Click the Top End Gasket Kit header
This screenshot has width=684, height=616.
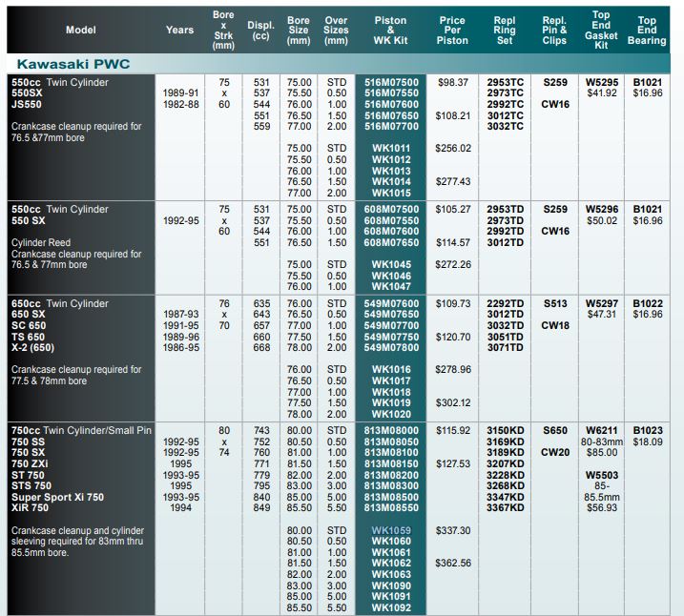(x=601, y=30)
